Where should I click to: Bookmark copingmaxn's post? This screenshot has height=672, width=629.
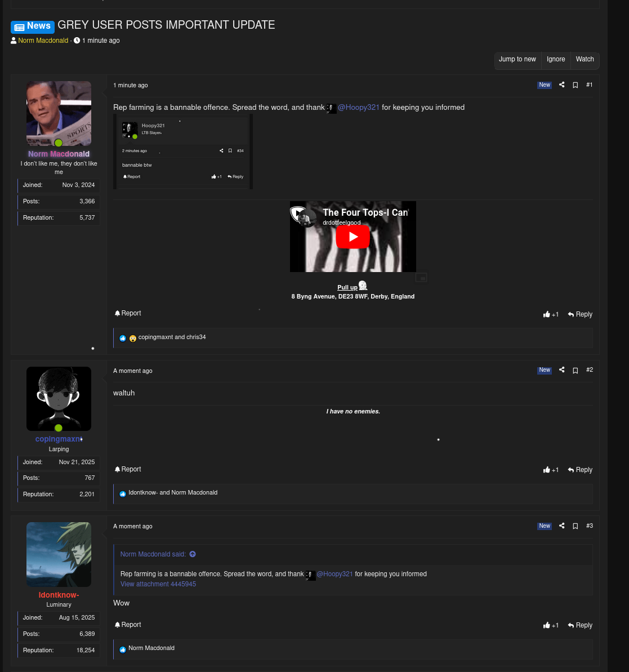tap(575, 370)
